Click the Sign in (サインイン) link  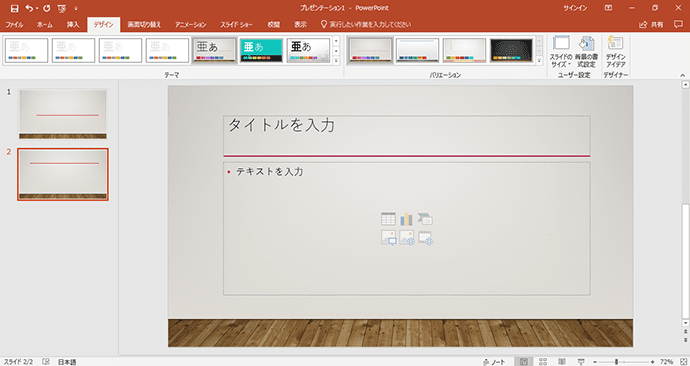(x=575, y=8)
